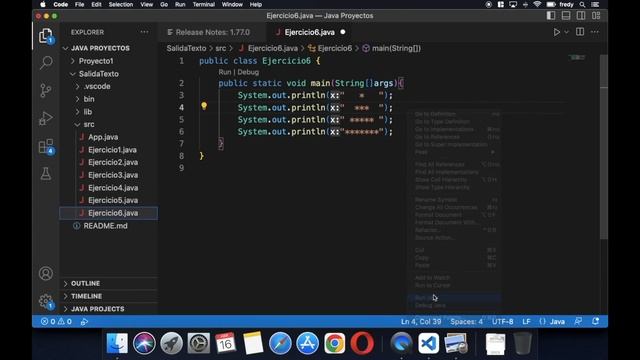Toggle the Primary Side Bar layout

coord(551,16)
